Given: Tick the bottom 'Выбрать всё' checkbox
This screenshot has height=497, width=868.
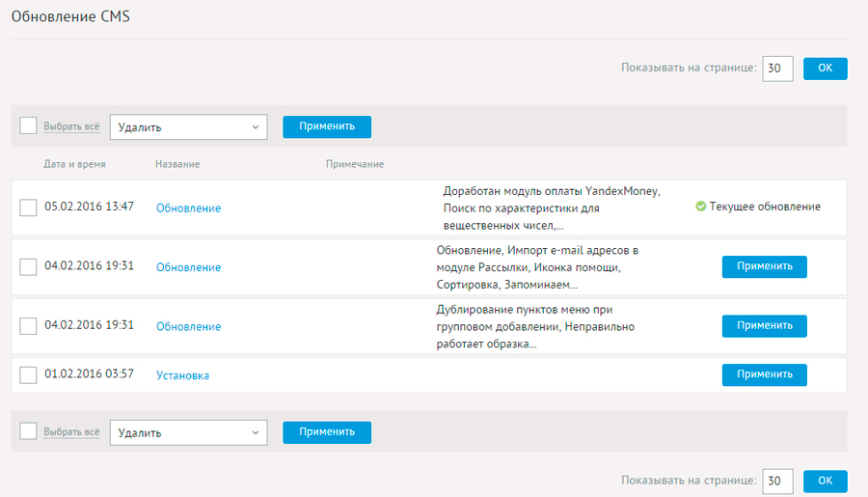Looking at the screenshot, I should click(28, 431).
